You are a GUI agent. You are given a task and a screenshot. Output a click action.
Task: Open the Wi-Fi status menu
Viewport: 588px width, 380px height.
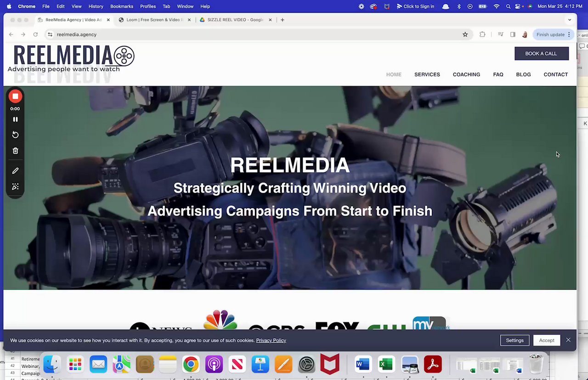[496, 6]
